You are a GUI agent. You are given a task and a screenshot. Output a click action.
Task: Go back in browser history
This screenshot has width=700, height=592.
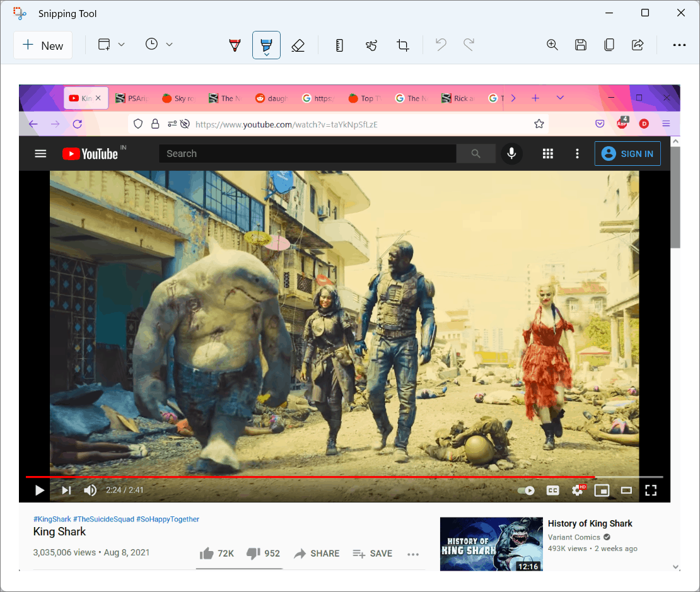point(33,124)
